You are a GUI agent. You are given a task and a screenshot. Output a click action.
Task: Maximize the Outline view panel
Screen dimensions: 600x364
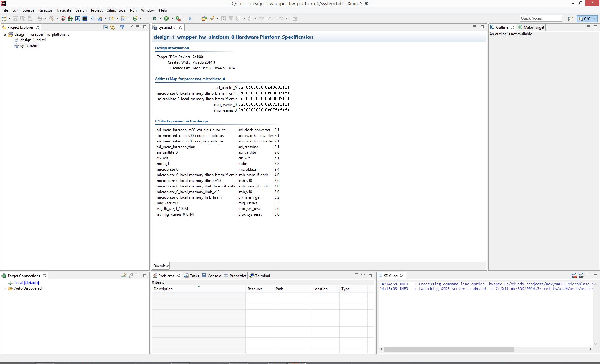[x=595, y=27]
